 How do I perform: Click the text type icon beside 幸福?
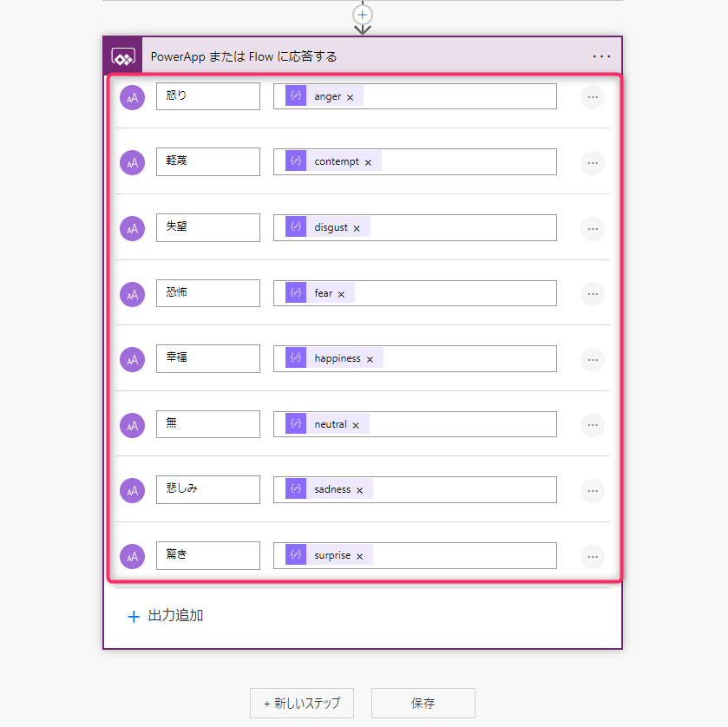tap(132, 359)
